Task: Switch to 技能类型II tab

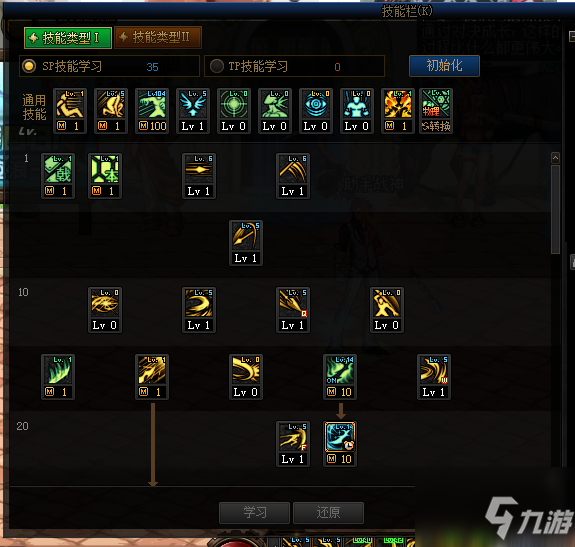Action: 158,37
